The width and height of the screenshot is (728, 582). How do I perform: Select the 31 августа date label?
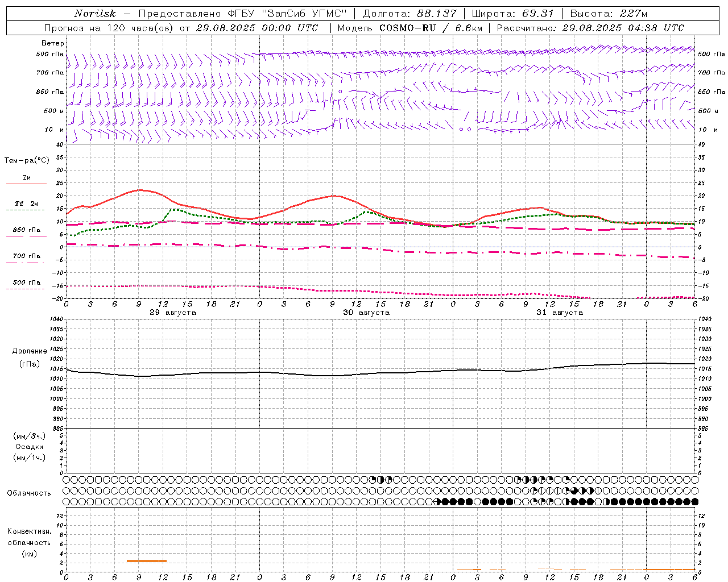[560, 313]
